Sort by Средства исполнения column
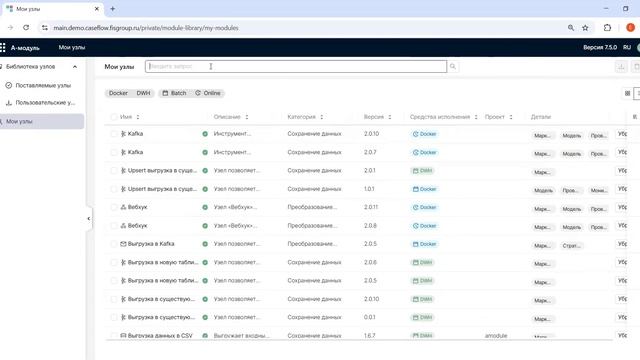Image resolution: width=640 pixels, height=360 pixels. click(x=476, y=117)
